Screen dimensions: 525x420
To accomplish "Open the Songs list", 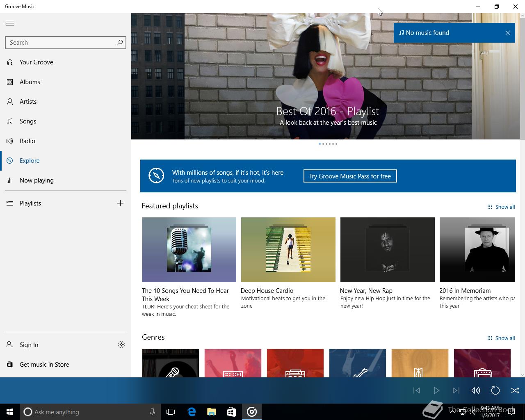I will tap(66, 121).
